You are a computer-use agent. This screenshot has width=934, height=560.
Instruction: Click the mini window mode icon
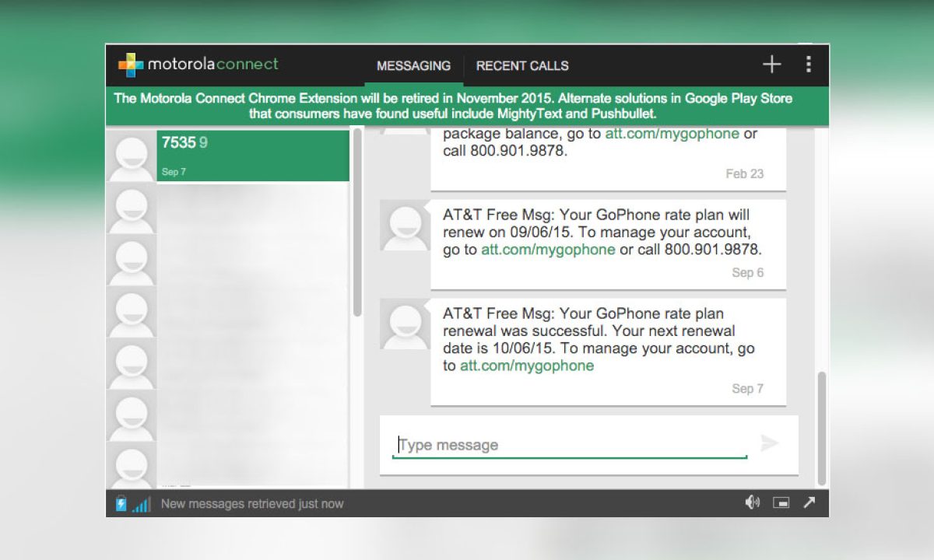[x=781, y=503]
